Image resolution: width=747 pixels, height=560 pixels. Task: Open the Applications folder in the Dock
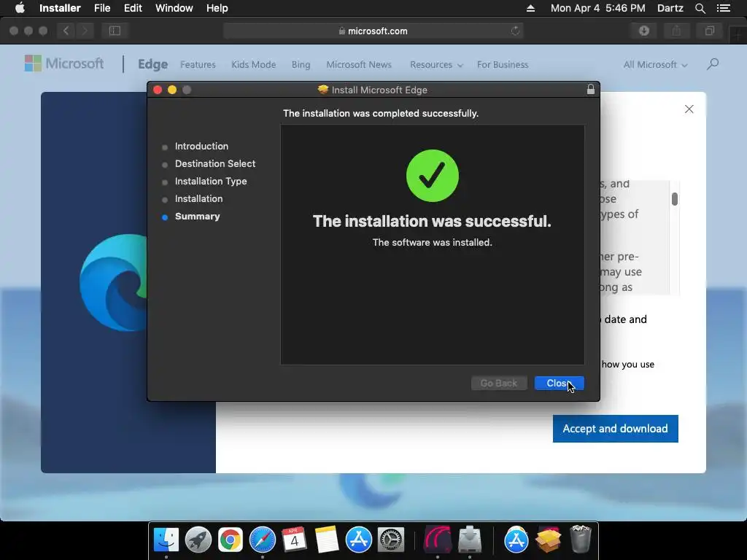(516, 540)
